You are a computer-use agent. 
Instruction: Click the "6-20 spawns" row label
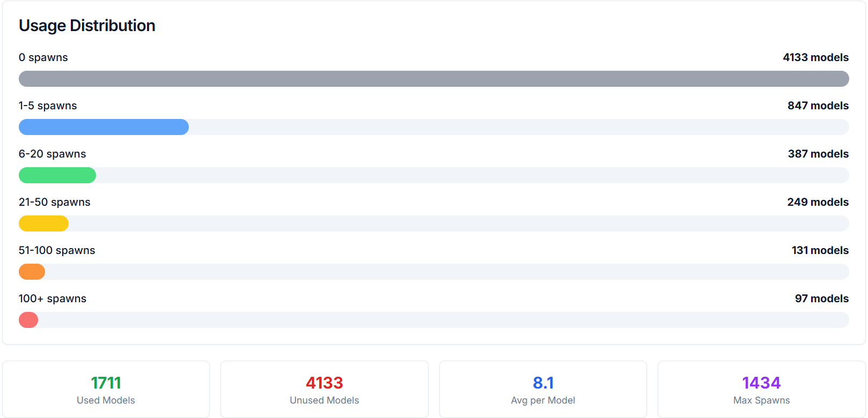coord(52,154)
